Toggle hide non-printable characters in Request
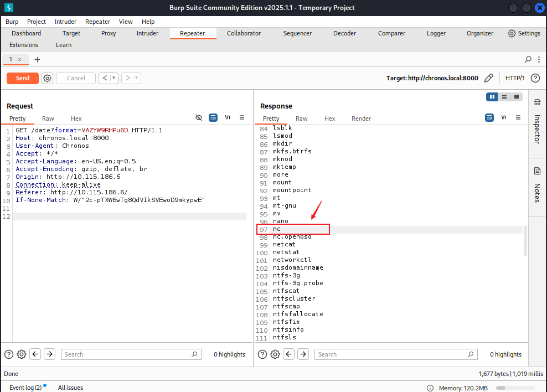The height and width of the screenshot is (392, 547). [x=199, y=117]
